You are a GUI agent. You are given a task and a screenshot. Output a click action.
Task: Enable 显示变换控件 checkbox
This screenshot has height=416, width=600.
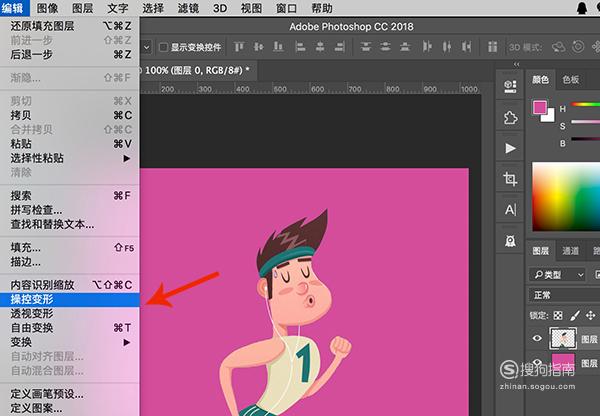pos(163,47)
